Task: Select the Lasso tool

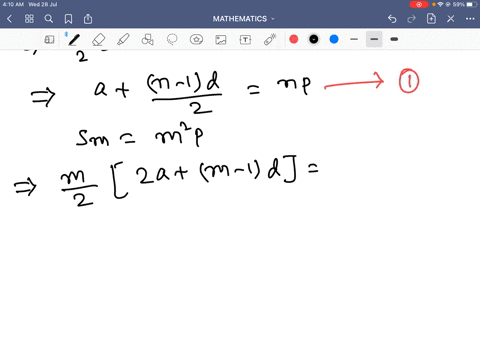Action: 172,40
